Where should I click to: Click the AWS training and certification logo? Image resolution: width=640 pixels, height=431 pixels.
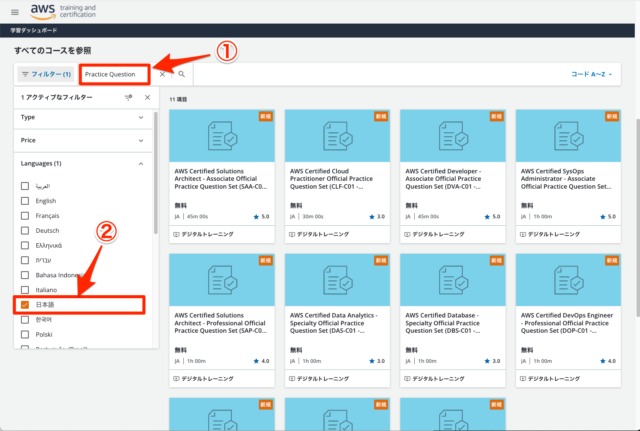click(63, 11)
